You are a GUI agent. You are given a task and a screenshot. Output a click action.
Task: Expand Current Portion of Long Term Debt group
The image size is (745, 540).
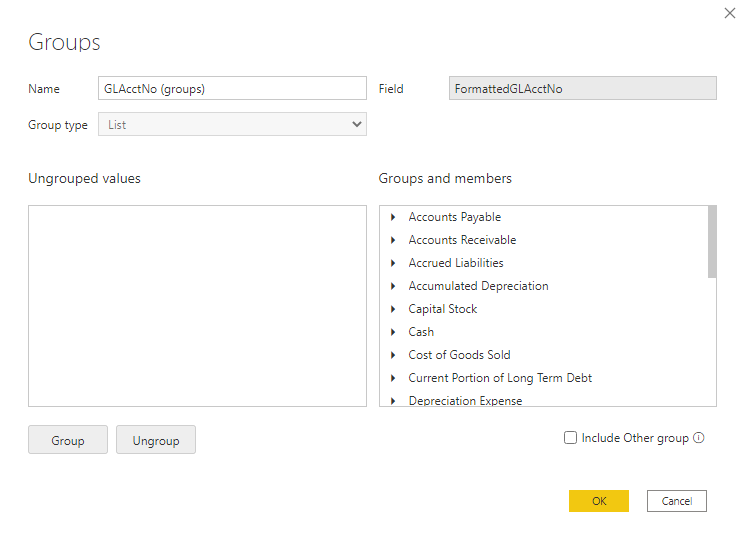pos(393,378)
